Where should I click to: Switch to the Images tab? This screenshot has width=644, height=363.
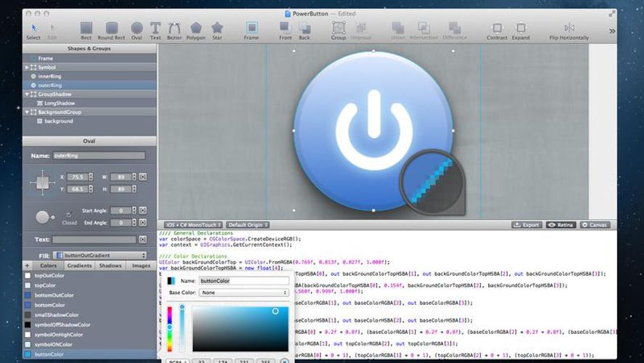[141, 266]
